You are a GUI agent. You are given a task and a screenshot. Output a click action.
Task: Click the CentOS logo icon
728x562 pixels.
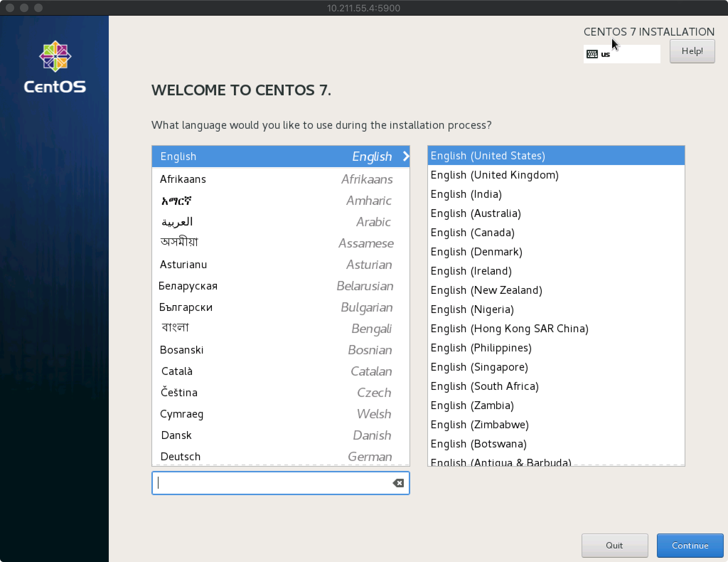pos(55,56)
